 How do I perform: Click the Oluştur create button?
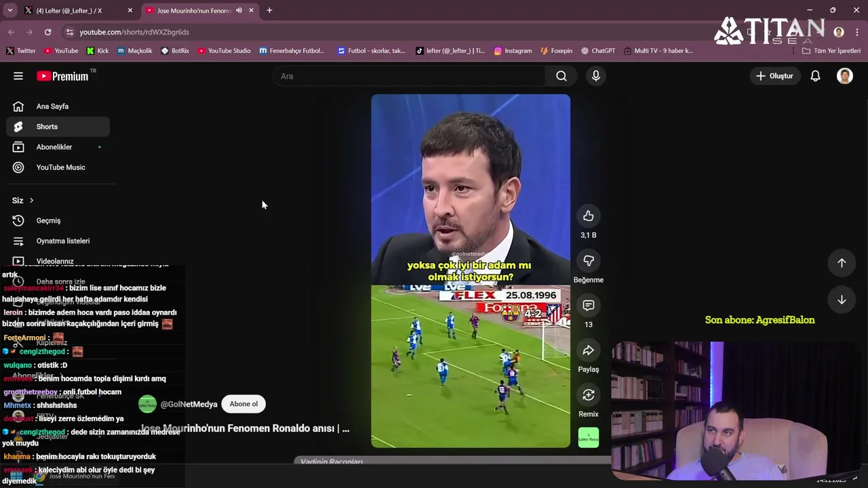pyautogui.click(x=774, y=76)
